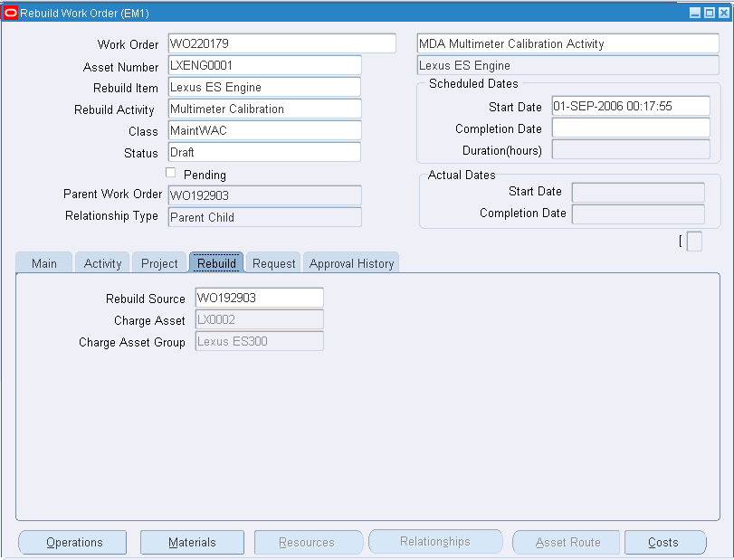This screenshot has width=734, height=560.
Task: Click the Asset Number field showing LXENG0001
Action: [x=262, y=65]
